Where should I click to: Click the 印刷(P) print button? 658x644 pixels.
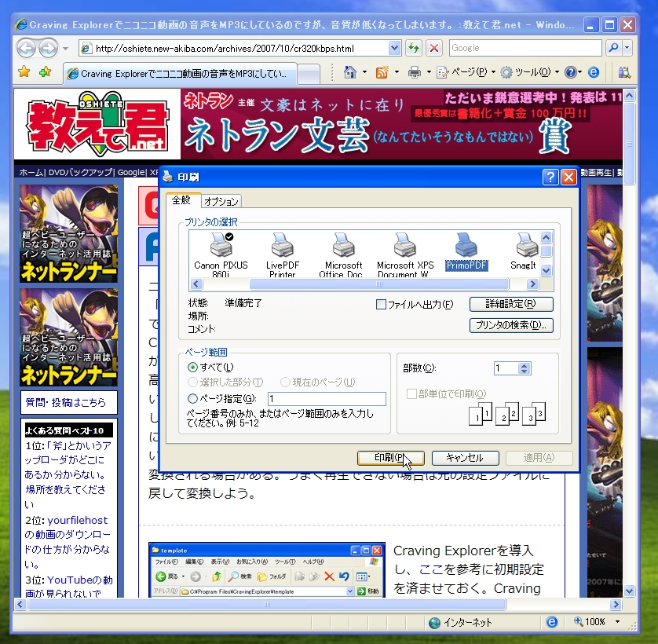(x=391, y=458)
